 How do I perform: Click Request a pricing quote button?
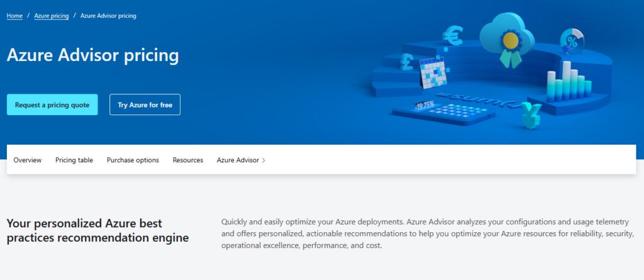(x=52, y=105)
